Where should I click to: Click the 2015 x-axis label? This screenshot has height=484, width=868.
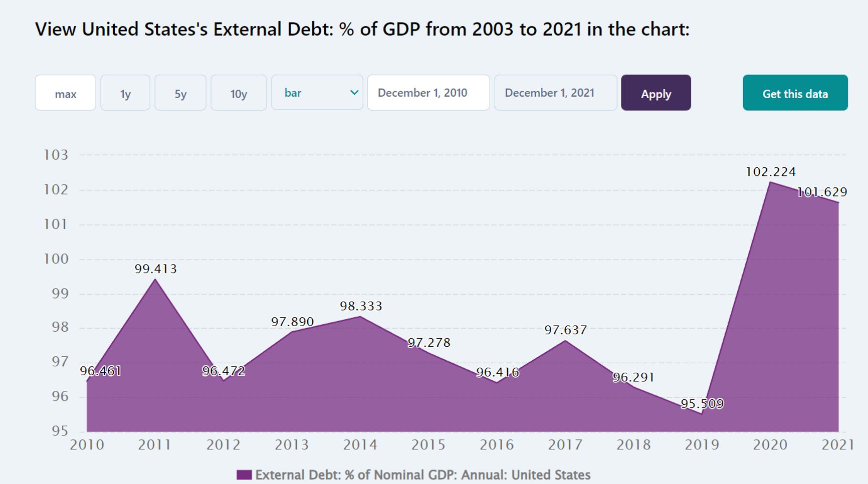click(x=428, y=445)
